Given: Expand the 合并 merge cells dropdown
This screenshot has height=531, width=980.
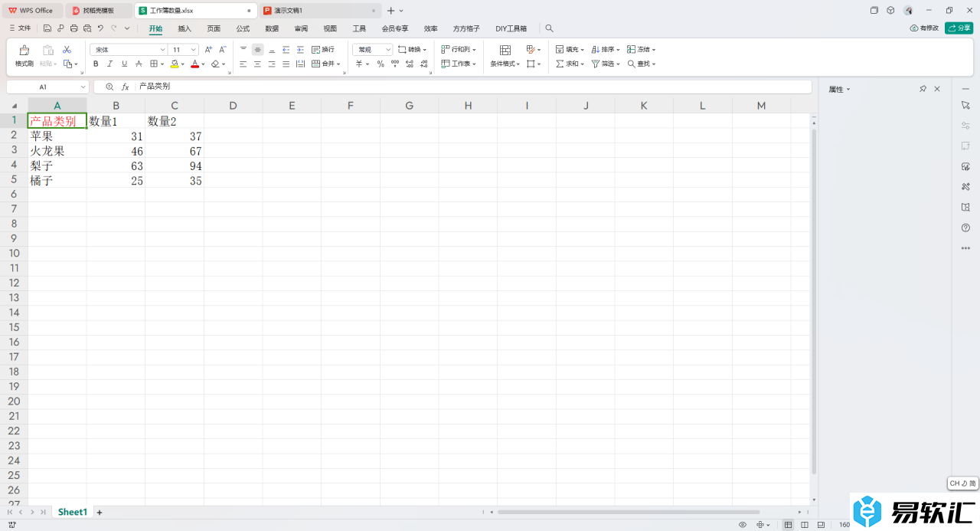Looking at the screenshot, I should 338,64.
